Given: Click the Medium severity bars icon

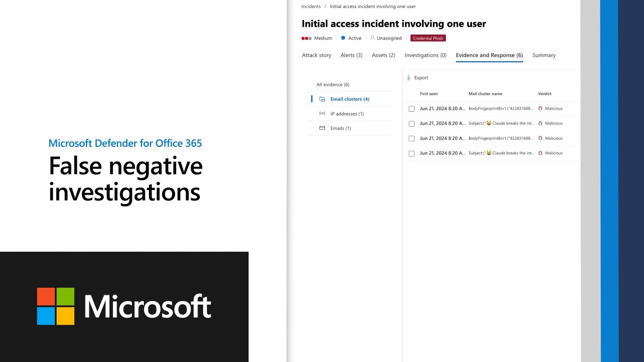Looking at the screenshot, I should point(306,38).
